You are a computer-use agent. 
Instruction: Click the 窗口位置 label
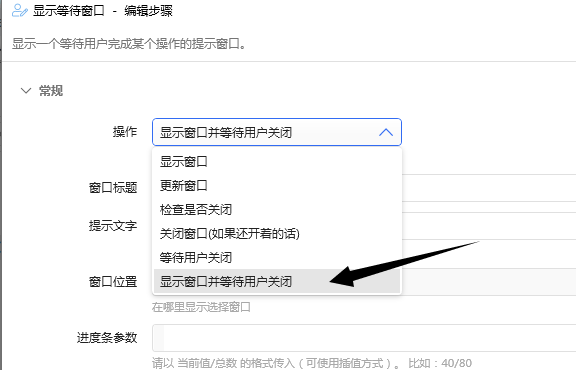[113, 282]
